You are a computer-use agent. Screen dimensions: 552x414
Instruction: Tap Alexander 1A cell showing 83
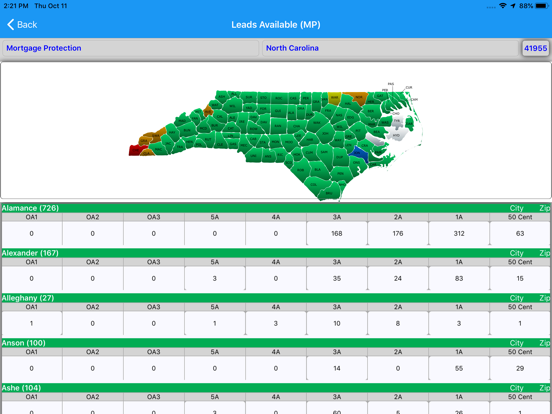pyautogui.click(x=459, y=278)
